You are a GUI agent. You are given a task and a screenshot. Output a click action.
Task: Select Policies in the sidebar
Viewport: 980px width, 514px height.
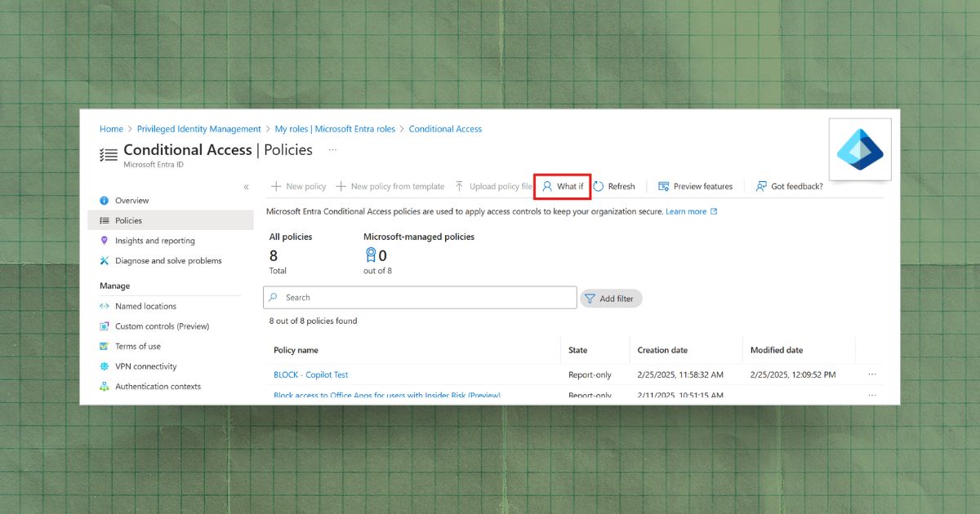point(171,220)
